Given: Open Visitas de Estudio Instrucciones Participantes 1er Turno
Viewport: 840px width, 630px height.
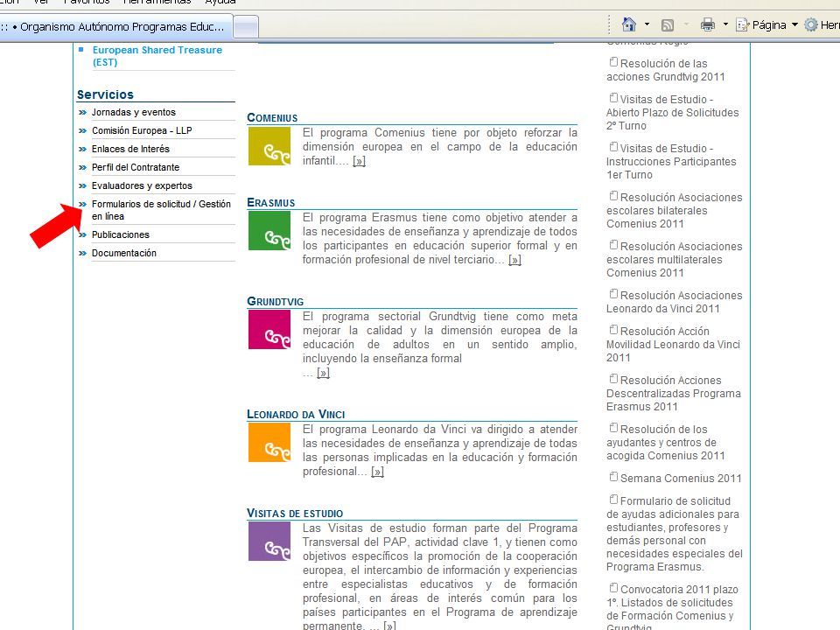Looking at the screenshot, I should (671, 161).
